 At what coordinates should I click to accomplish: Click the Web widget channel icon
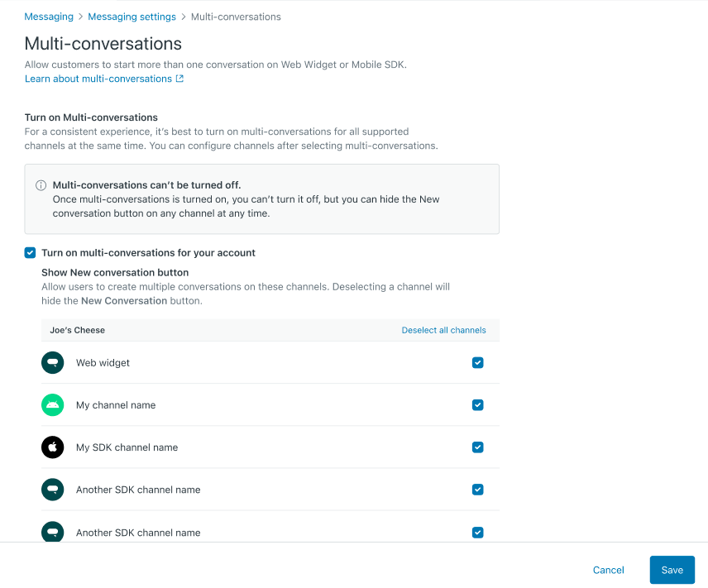52,363
